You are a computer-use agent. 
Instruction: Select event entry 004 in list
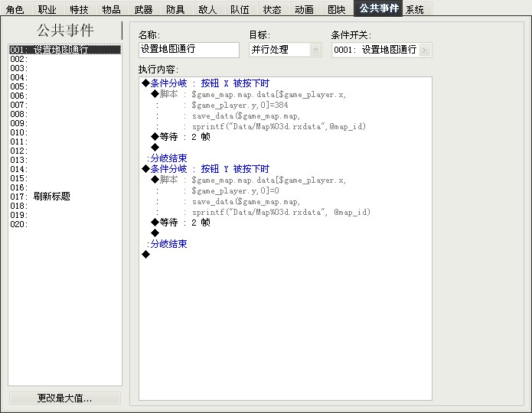click(x=65, y=77)
